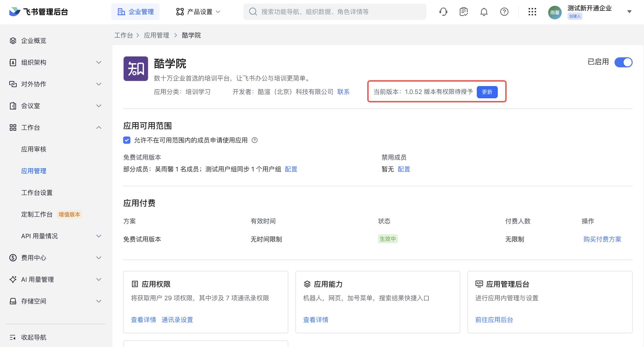Expand the 费用中心 sidebar section
Screen dimensions: 644x347
99,258
